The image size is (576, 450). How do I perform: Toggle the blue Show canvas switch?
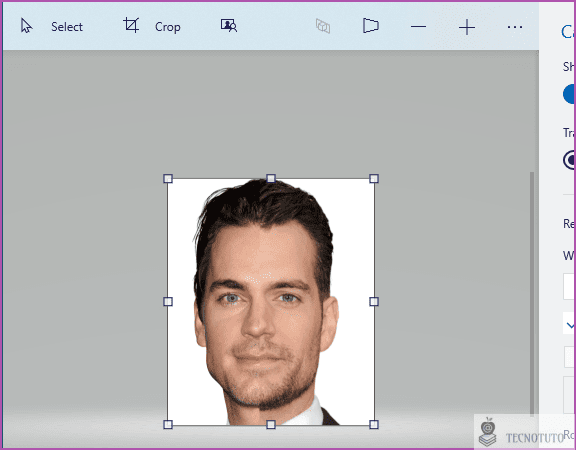pyautogui.click(x=569, y=94)
